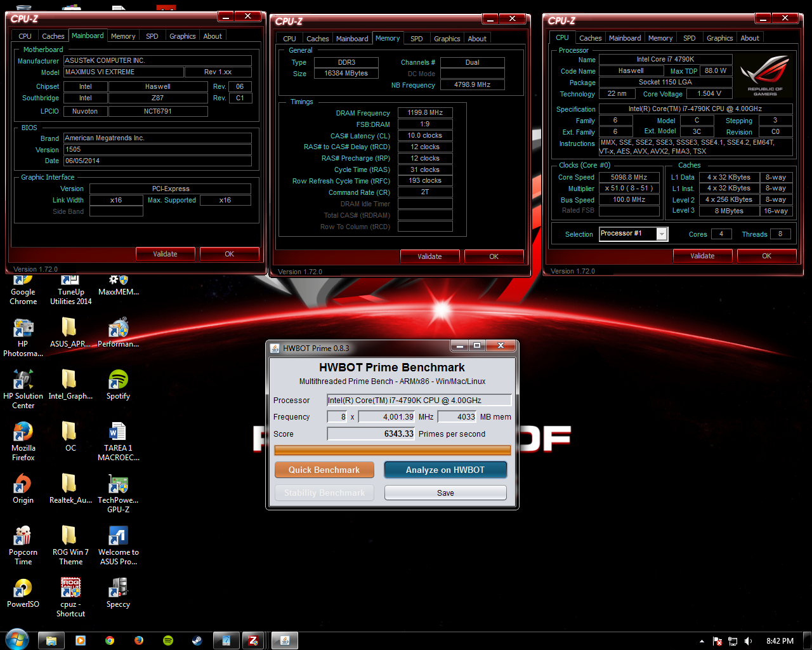Open Performance shortcut on desktop

pyautogui.click(x=119, y=333)
